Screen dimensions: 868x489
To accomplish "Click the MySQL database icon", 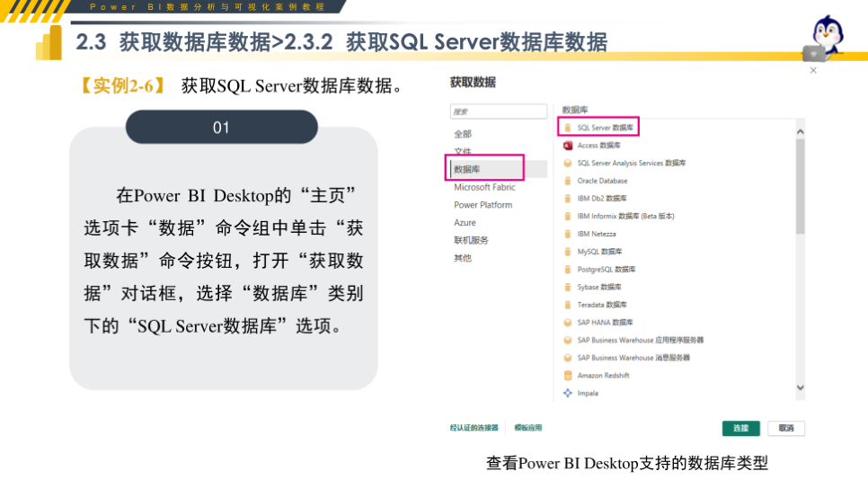I will pos(567,252).
